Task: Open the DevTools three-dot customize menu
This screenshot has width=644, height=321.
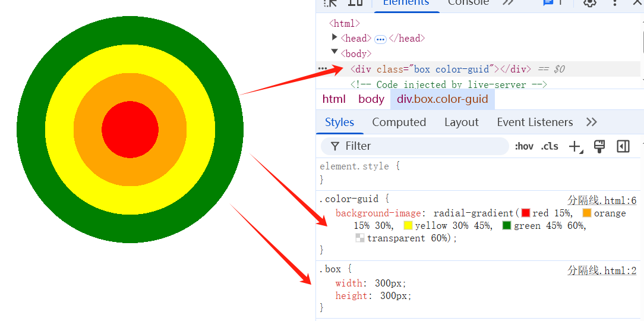Action: click(615, 2)
